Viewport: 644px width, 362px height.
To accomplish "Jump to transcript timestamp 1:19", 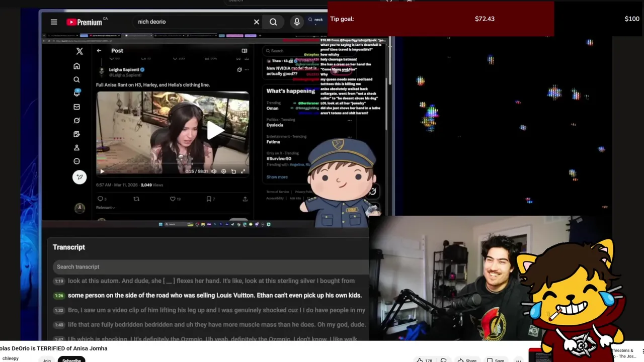I will (59, 281).
